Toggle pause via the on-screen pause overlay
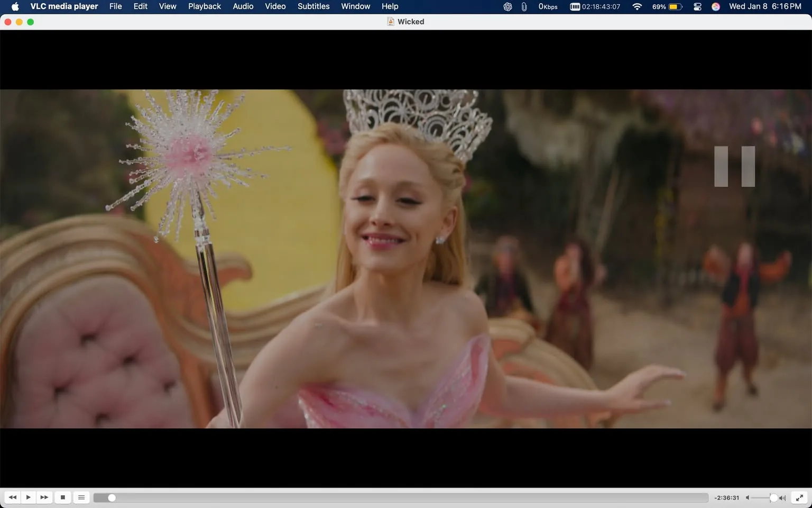 (735, 166)
